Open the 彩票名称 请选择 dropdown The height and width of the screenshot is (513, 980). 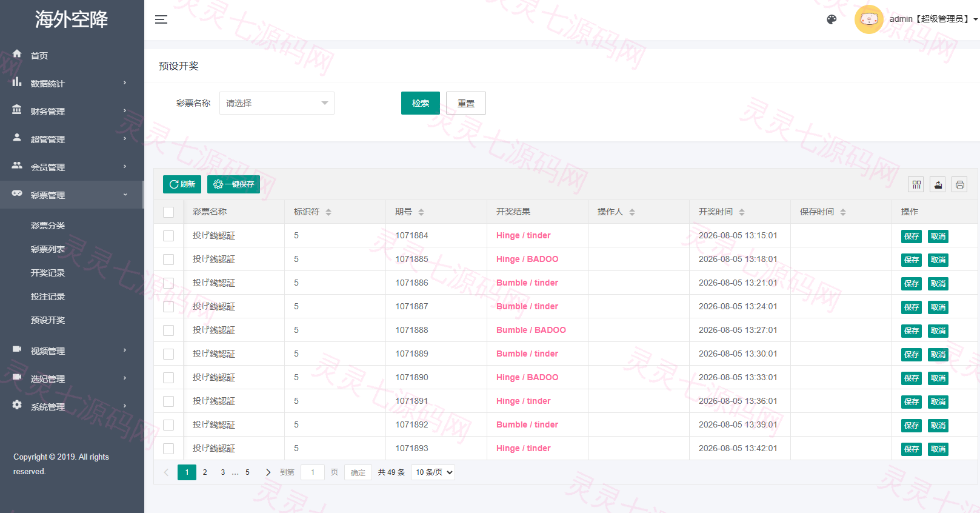pos(277,103)
